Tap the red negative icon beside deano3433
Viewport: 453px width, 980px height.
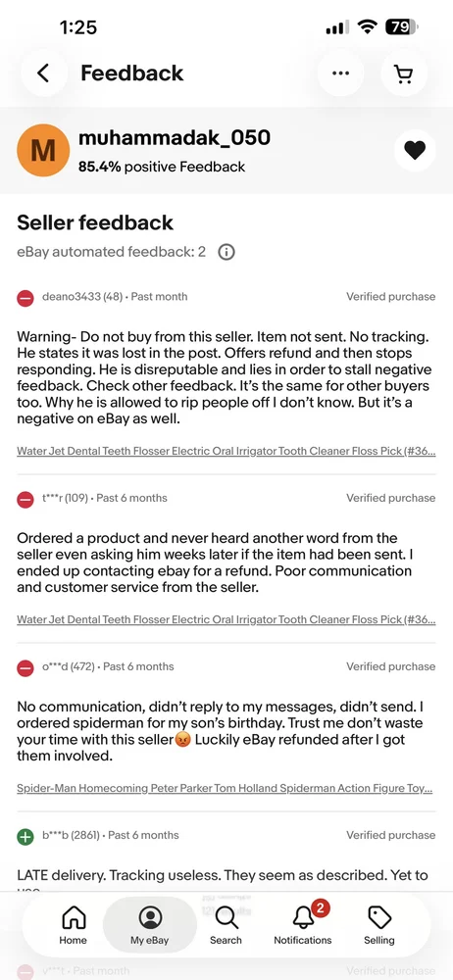25,298
